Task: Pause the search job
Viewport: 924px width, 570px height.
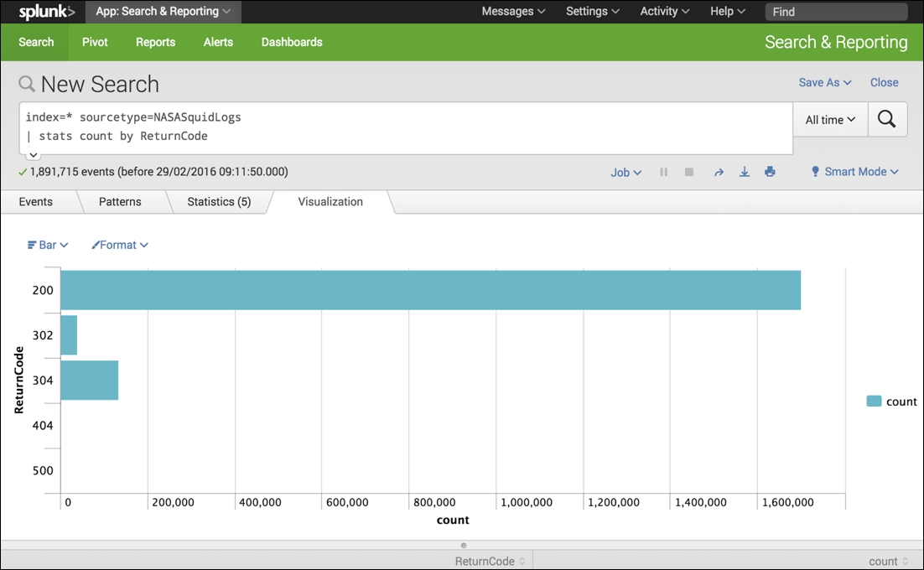Action: (x=663, y=172)
